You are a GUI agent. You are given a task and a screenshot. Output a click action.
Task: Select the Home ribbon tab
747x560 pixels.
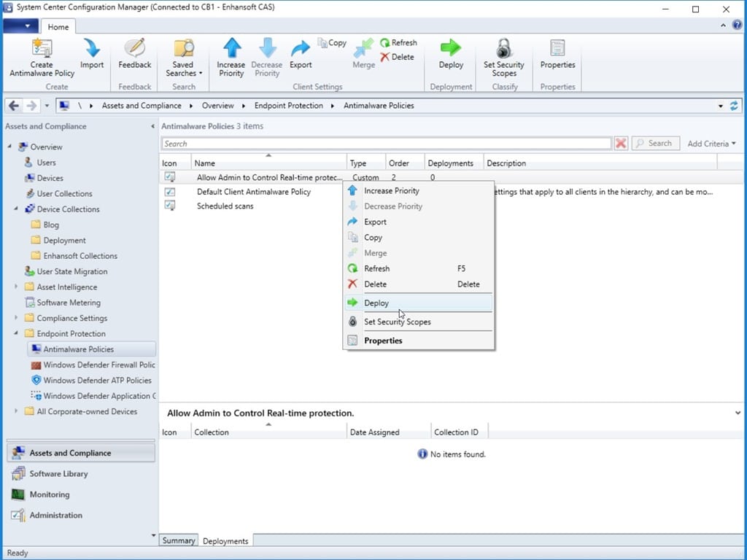58,27
